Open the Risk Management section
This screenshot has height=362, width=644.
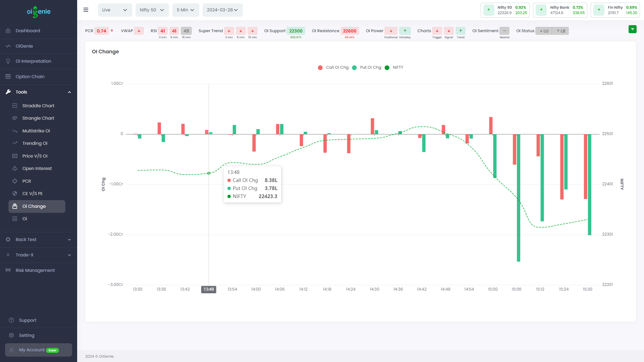point(35,270)
